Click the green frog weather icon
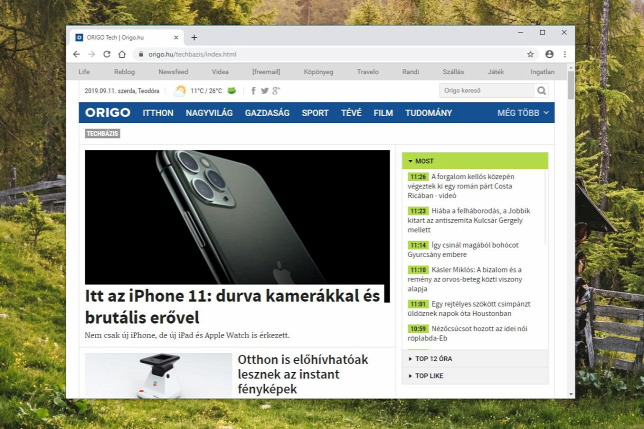The width and height of the screenshot is (644, 429). [x=232, y=91]
